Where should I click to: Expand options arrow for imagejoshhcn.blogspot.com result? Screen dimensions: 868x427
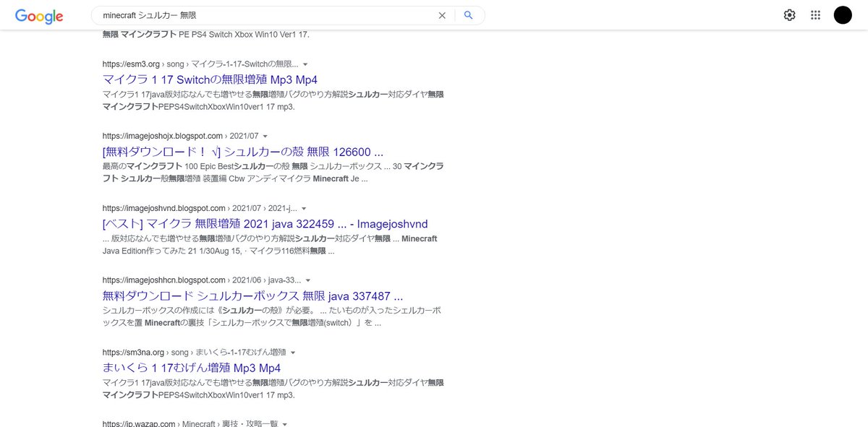click(307, 280)
